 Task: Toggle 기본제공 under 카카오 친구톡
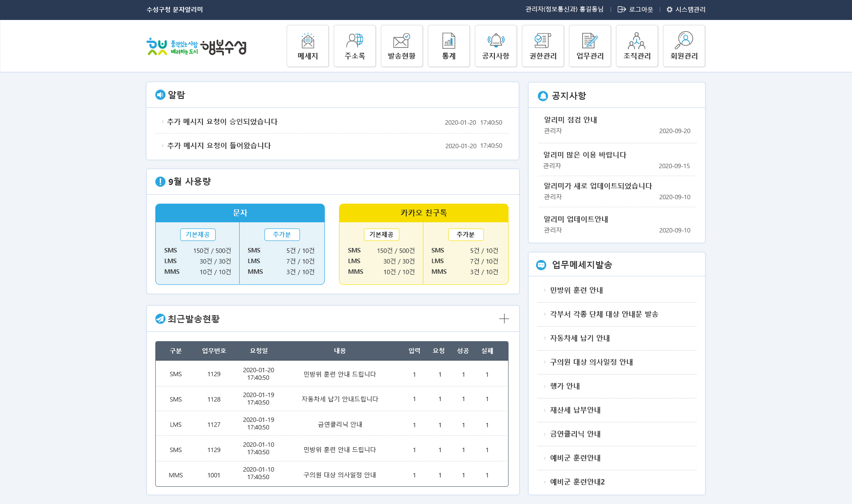[382, 234]
